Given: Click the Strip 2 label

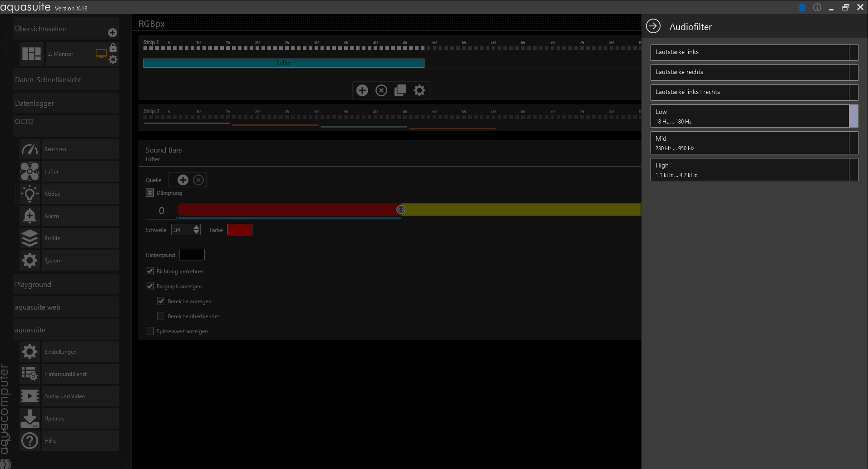Looking at the screenshot, I should 151,111.
